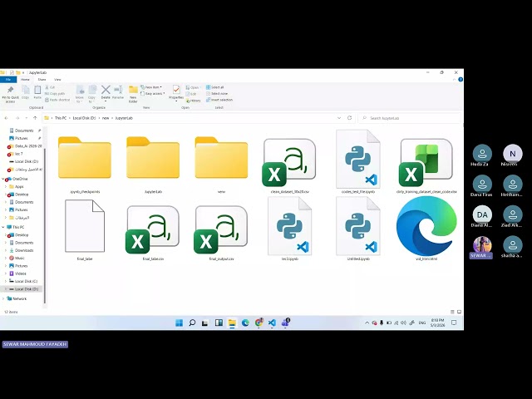Click the Rename icon

(118, 90)
